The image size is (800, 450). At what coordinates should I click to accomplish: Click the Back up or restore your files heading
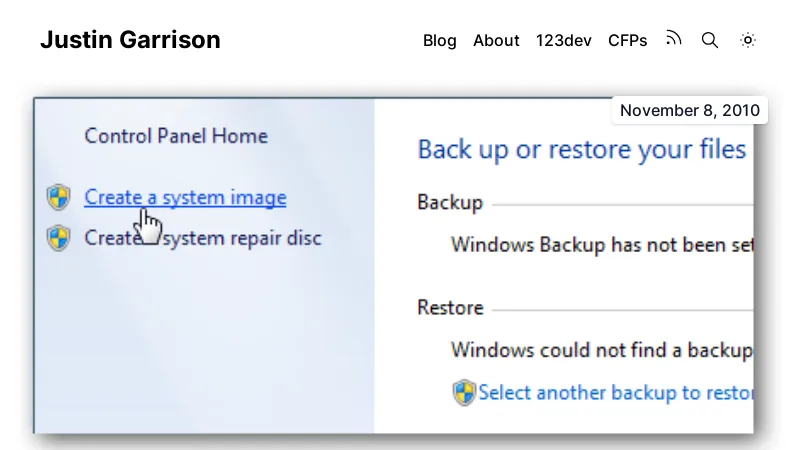click(582, 150)
